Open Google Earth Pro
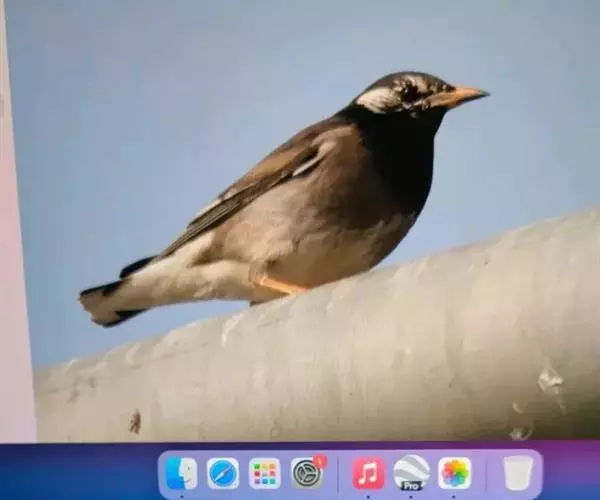Screen dimensions: 600x500 tap(411, 473)
